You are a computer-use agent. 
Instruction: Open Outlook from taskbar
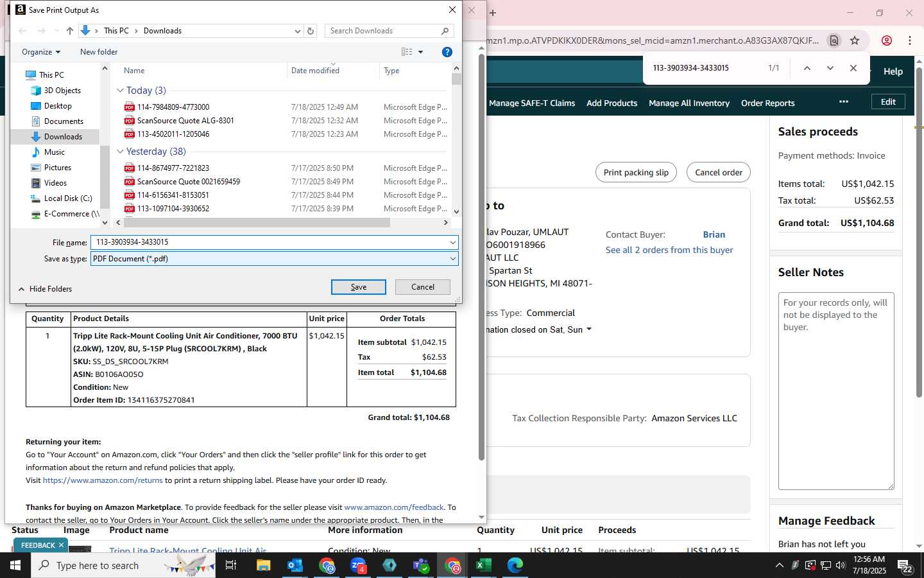coord(295,565)
